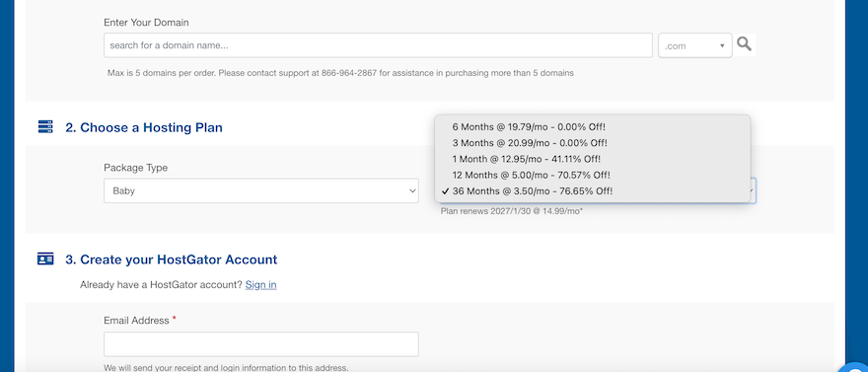Click the 'Already have a HostGator account?' text
Viewport: 868px width, 372px height.
(161, 284)
